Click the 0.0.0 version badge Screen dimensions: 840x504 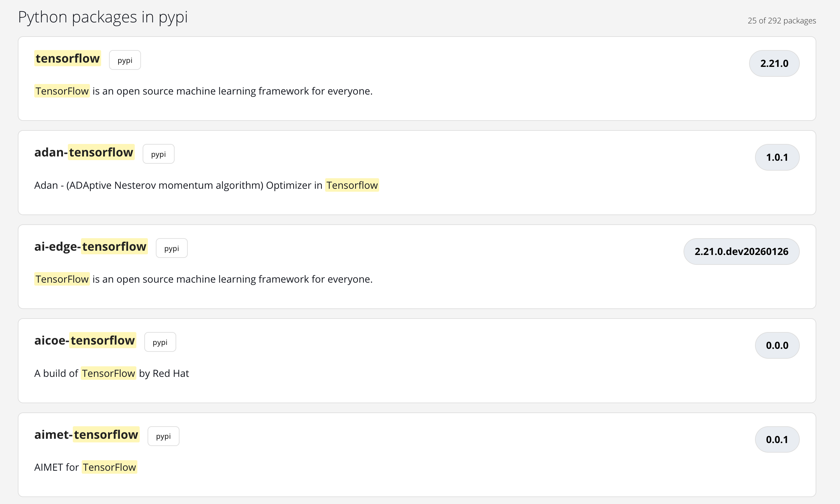coord(777,346)
